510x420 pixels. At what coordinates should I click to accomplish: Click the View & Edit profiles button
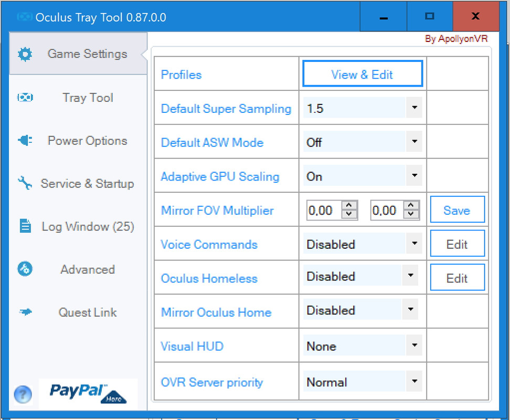tap(363, 74)
